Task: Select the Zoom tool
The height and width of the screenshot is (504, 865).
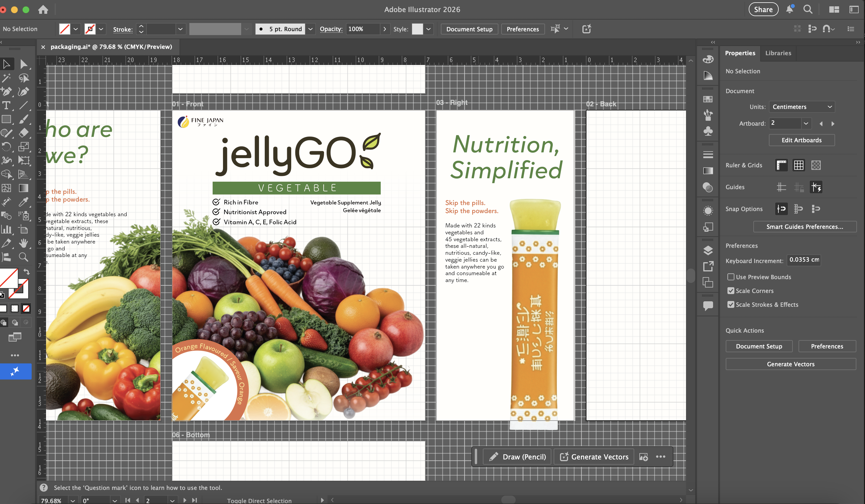Action: point(23,257)
